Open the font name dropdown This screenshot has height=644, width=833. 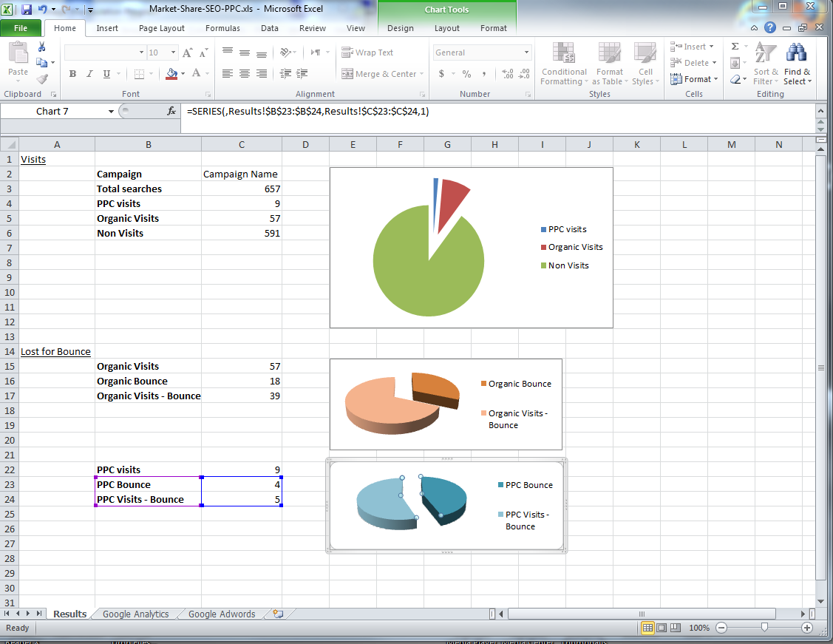pos(141,52)
